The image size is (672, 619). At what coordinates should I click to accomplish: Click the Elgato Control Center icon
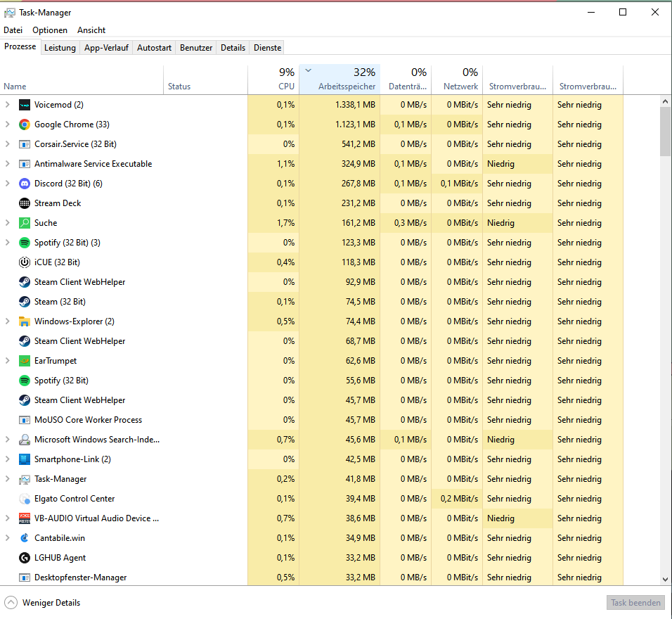point(25,499)
